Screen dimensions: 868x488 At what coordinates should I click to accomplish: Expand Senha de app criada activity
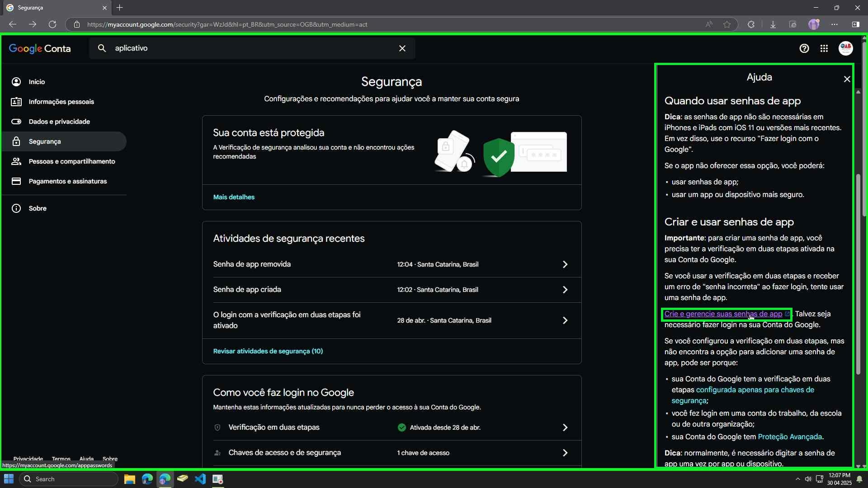pyautogui.click(x=392, y=290)
